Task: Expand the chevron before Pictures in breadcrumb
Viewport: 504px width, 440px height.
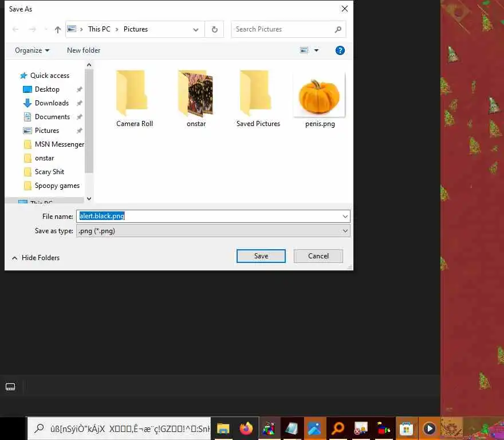Action: pos(117,30)
